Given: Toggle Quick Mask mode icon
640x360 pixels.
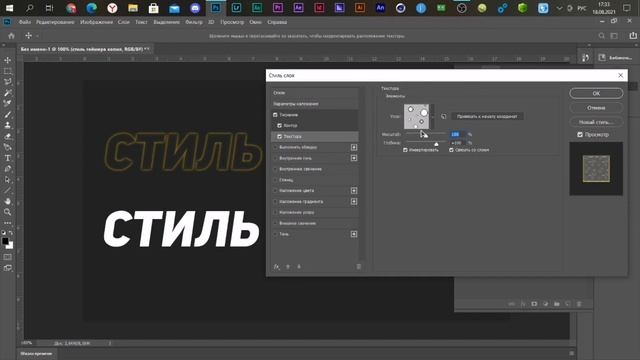Looking at the screenshot, I should pos(7,257).
